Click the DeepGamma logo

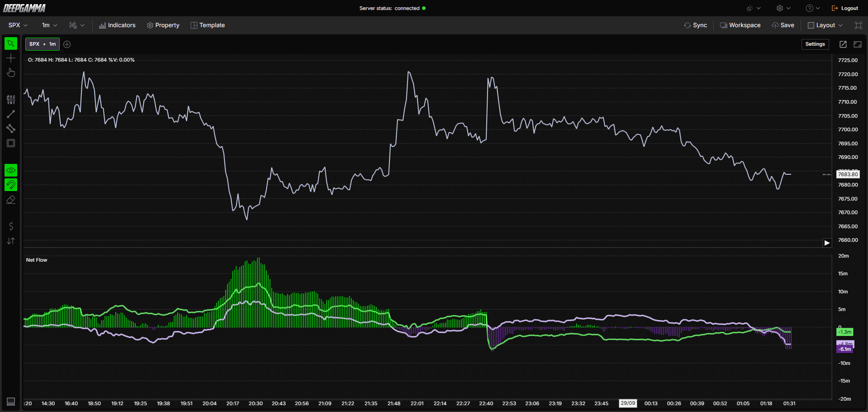[24, 8]
